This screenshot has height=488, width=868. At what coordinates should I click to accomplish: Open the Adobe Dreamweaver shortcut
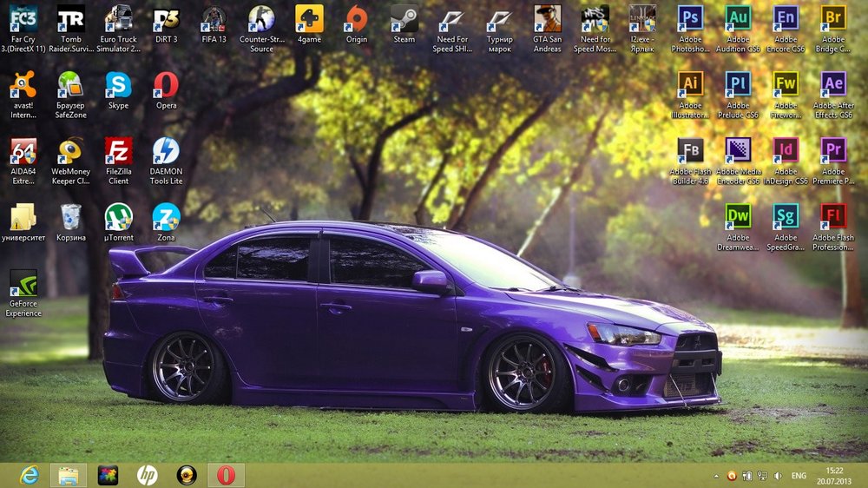(x=738, y=217)
